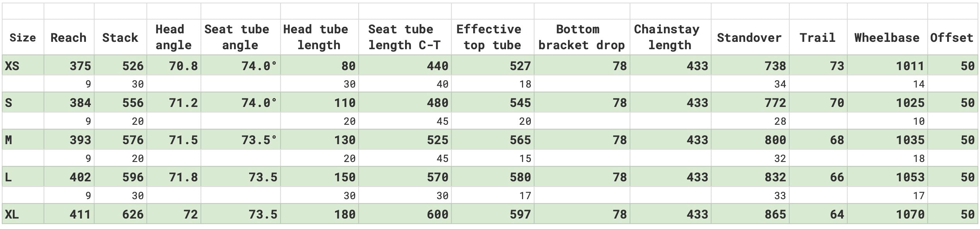Select the XL size row label
This screenshot has height=229, width=980.
coord(12,214)
